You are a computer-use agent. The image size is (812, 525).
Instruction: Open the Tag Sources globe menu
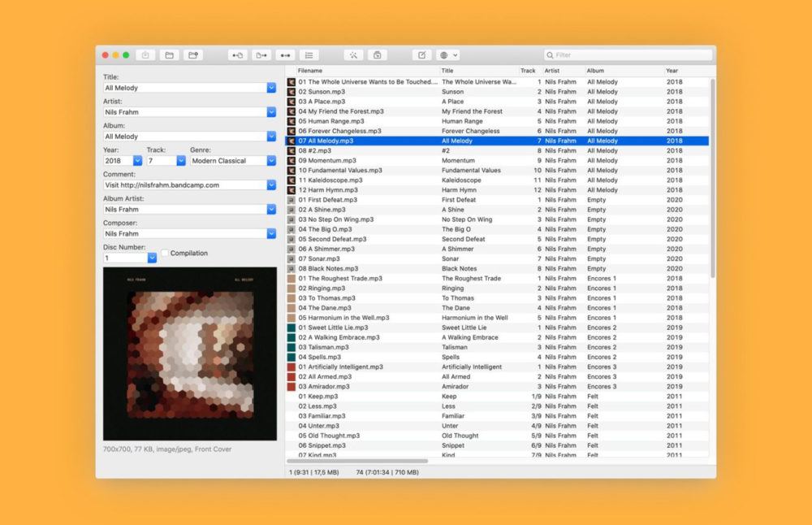pyautogui.click(x=448, y=55)
